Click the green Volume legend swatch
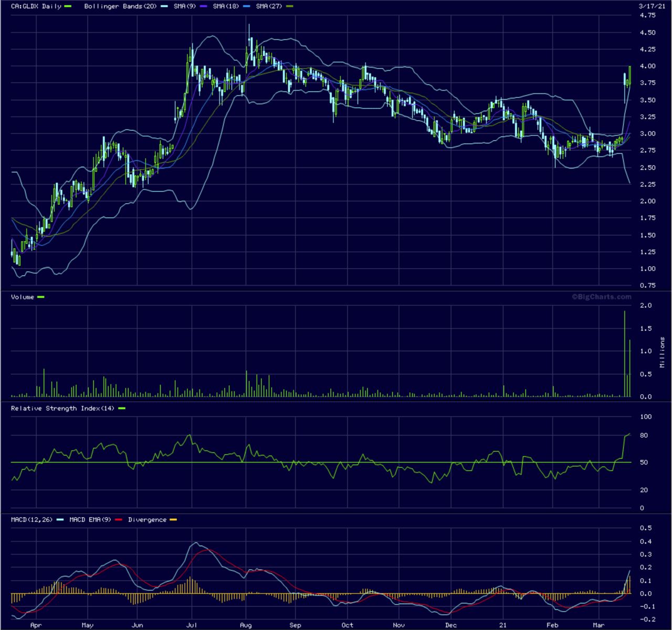 click(41, 297)
